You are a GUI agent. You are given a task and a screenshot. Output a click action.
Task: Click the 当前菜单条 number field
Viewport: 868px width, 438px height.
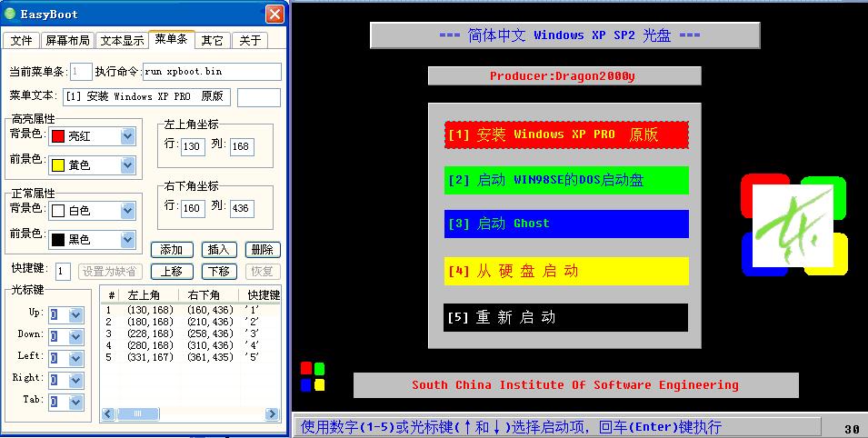coord(81,72)
